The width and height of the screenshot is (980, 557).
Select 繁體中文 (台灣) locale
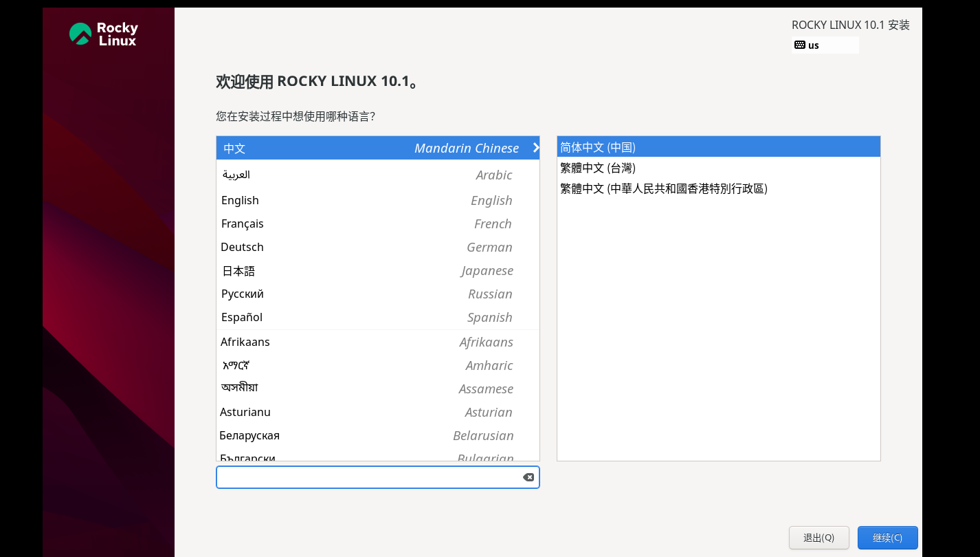[719, 168]
